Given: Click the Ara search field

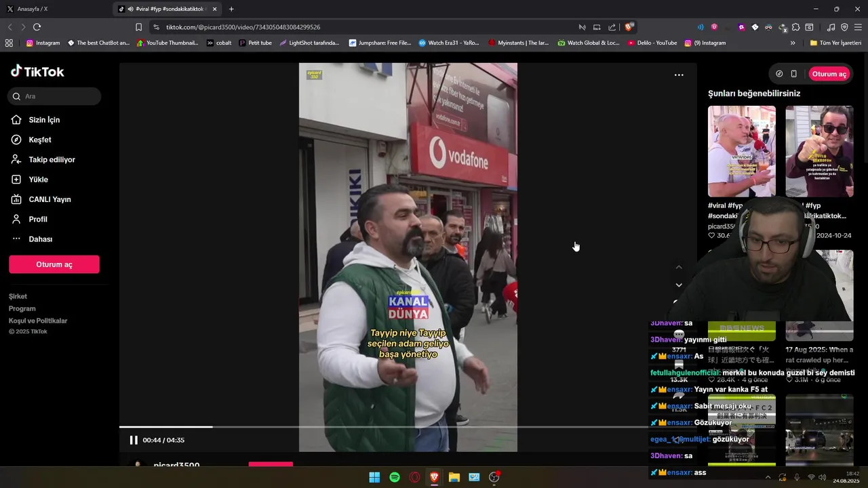Looking at the screenshot, I should [54, 96].
